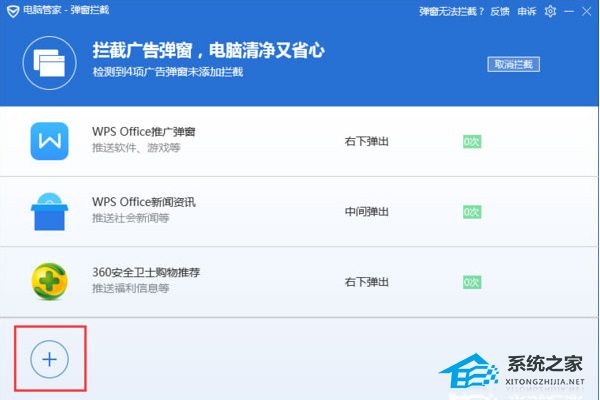Open the 申诉 appeal link
600x400 pixels.
point(527,11)
